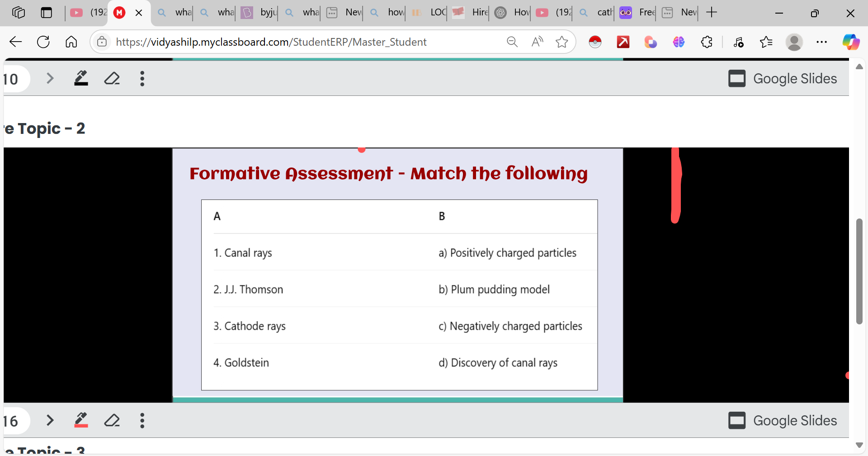Open the browser Settings and more menu
The height and width of the screenshot is (456, 868).
pyautogui.click(x=822, y=42)
